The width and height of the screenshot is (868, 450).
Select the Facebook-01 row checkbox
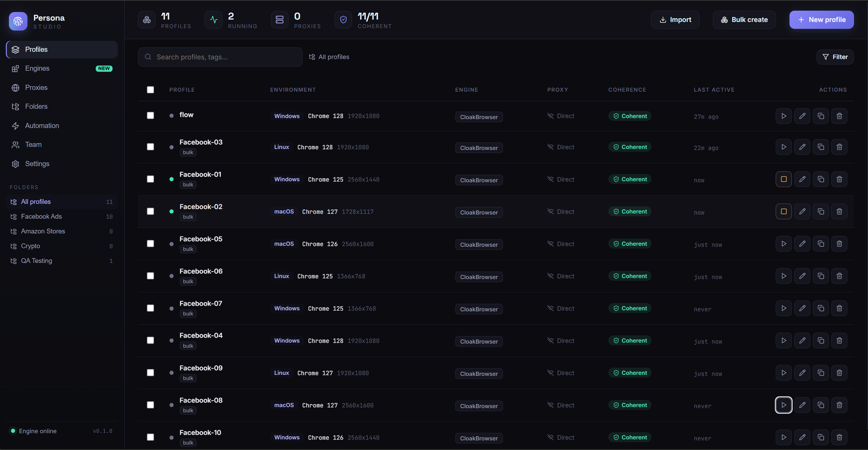click(150, 179)
